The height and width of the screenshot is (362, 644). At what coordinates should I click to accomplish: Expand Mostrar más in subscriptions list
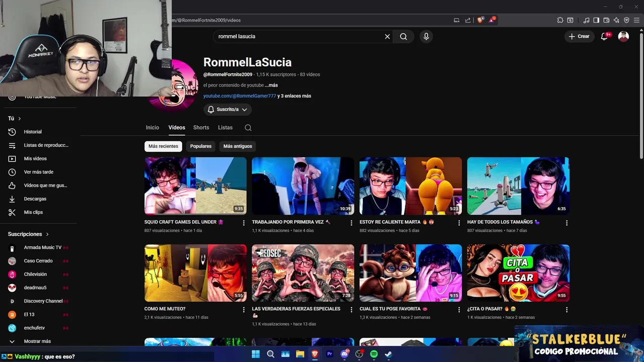click(x=38, y=341)
